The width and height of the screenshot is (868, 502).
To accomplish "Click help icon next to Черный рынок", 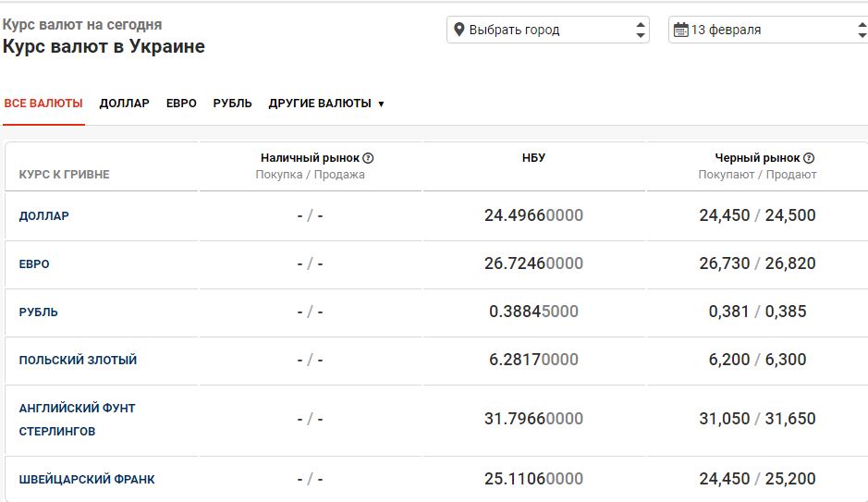I will click(x=809, y=158).
